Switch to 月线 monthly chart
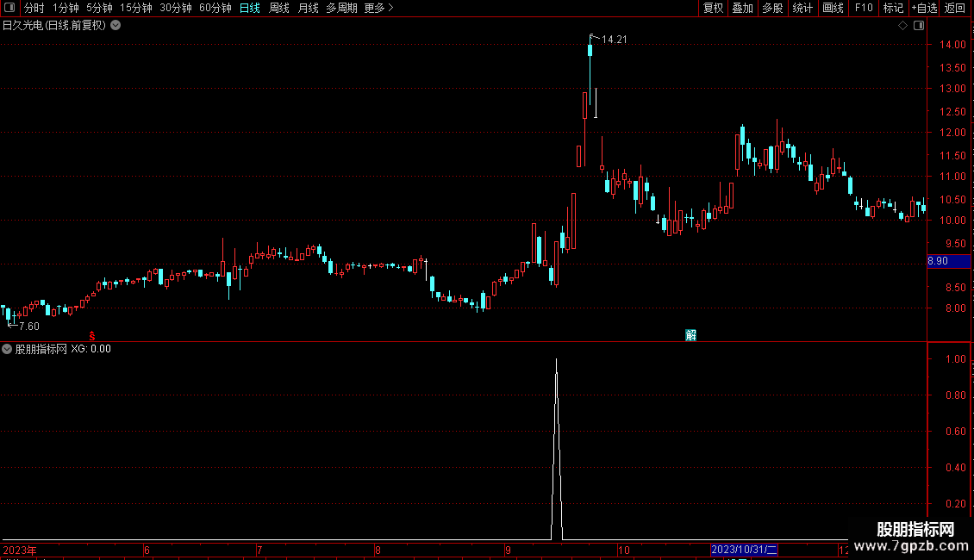The height and width of the screenshot is (560, 974). pos(308,8)
